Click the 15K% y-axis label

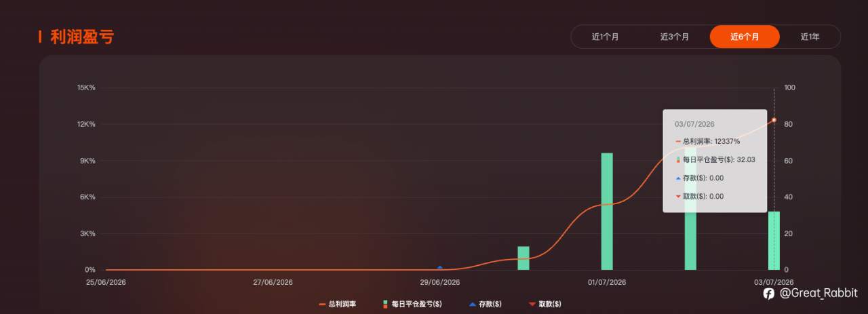pyautogui.click(x=86, y=87)
